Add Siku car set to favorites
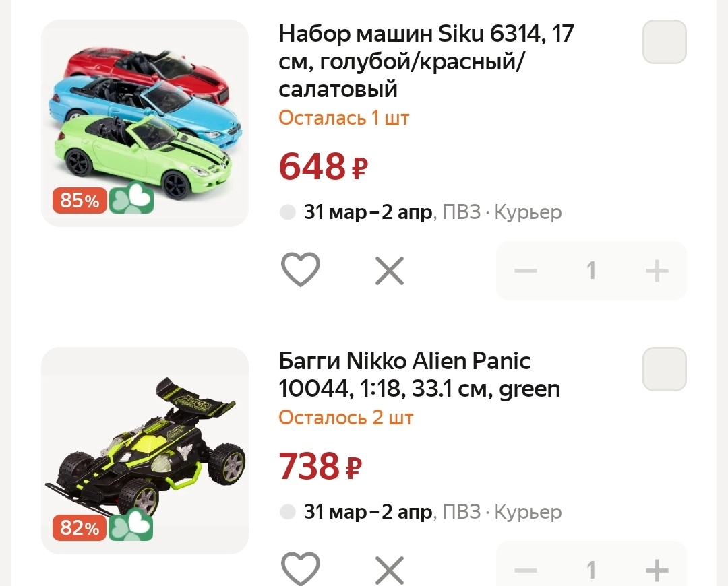The width and height of the screenshot is (728, 586). pos(300,270)
